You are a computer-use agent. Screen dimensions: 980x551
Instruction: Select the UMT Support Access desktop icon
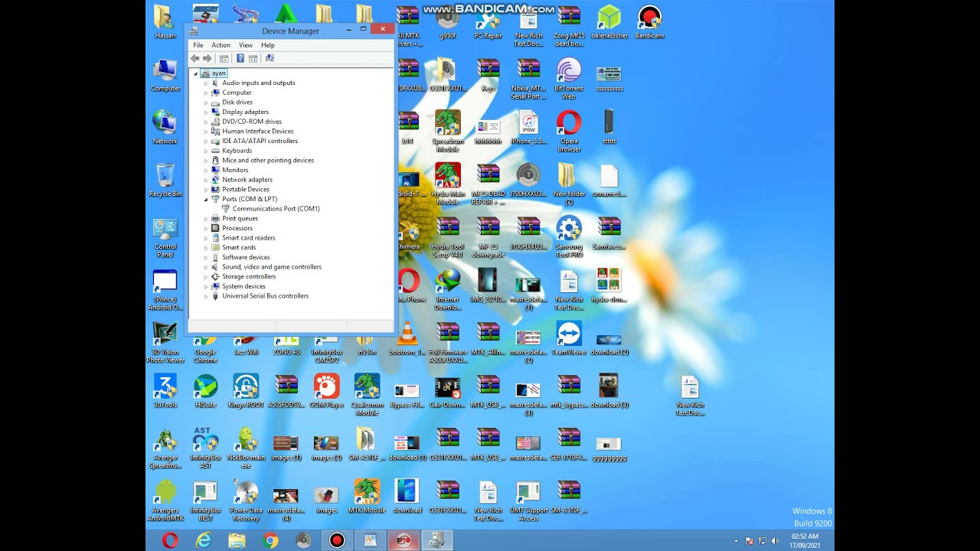pos(528,500)
